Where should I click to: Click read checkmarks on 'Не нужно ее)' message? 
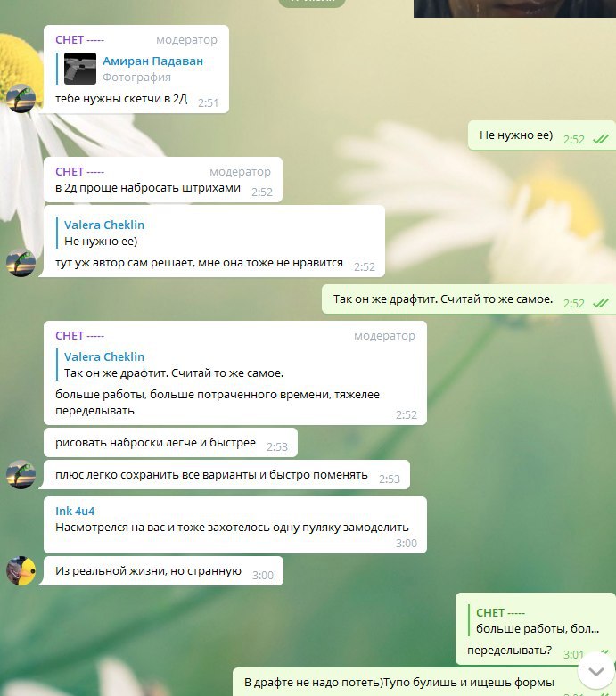click(x=601, y=139)
